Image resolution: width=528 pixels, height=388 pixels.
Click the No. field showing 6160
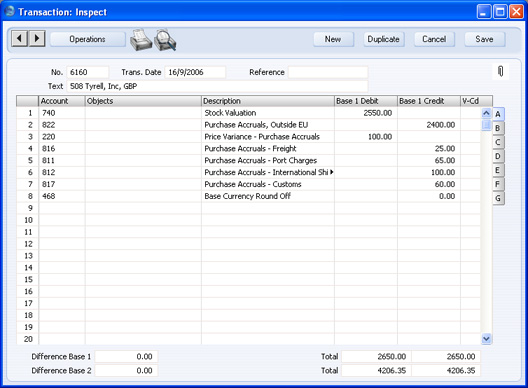pos(88,72)
